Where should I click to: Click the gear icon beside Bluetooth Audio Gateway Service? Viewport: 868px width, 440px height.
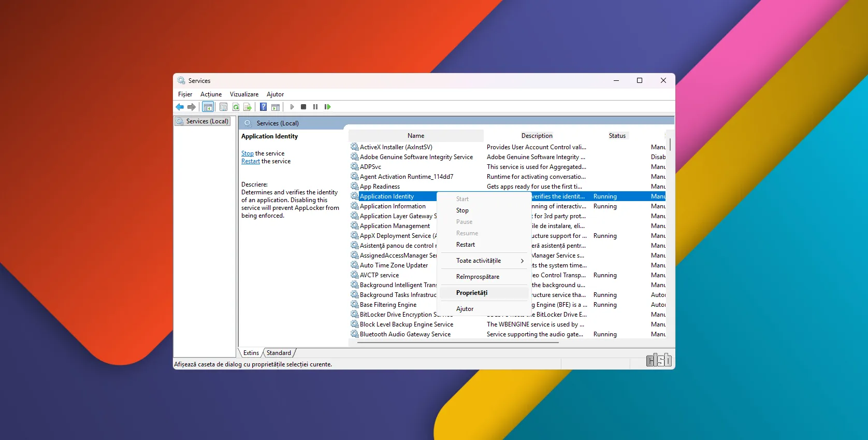click(x=354, y=334)
